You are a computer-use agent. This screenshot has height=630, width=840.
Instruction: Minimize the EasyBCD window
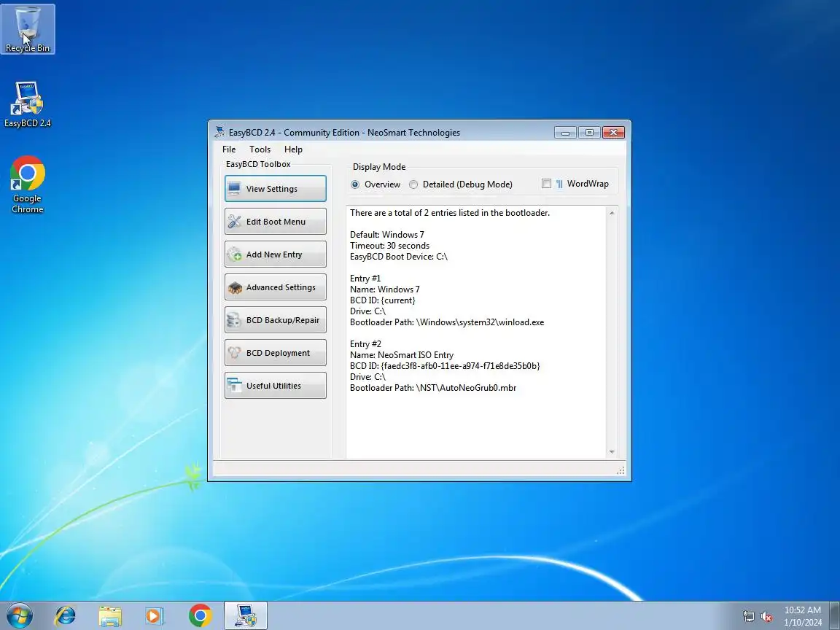pyautogui.click(x=565, y=132)
